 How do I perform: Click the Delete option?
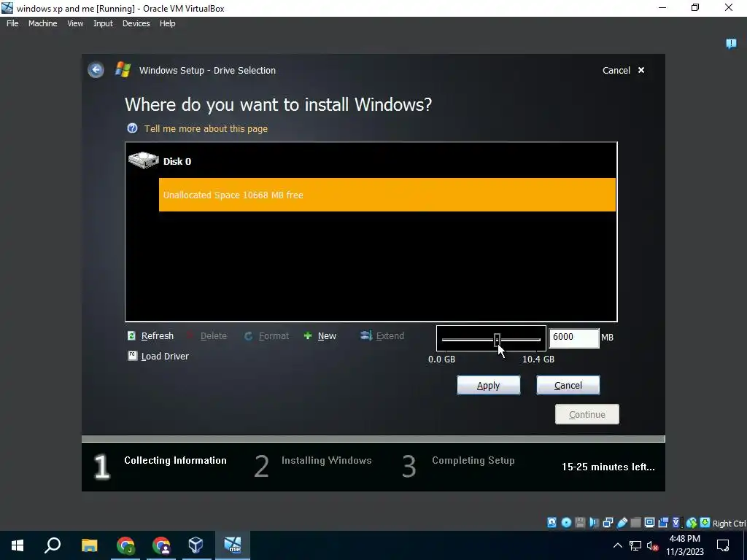(214, 335)
